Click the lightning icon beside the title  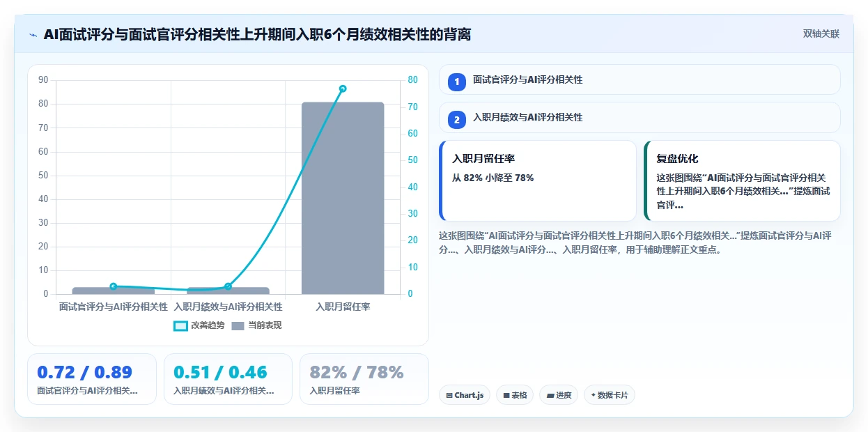pyautogui.click(x=33, y=34)
